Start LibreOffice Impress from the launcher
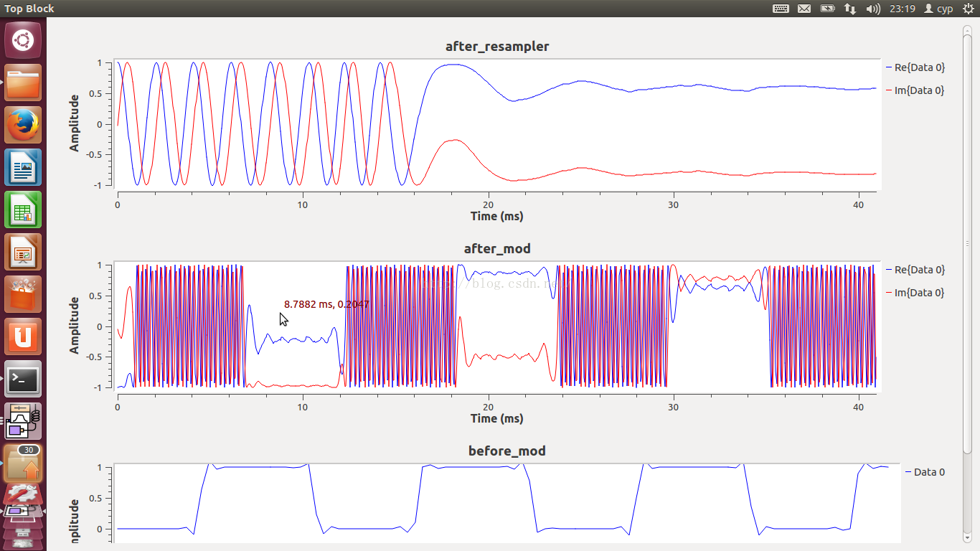The height and width of the screenshot is (551, 980). (23, 253)
